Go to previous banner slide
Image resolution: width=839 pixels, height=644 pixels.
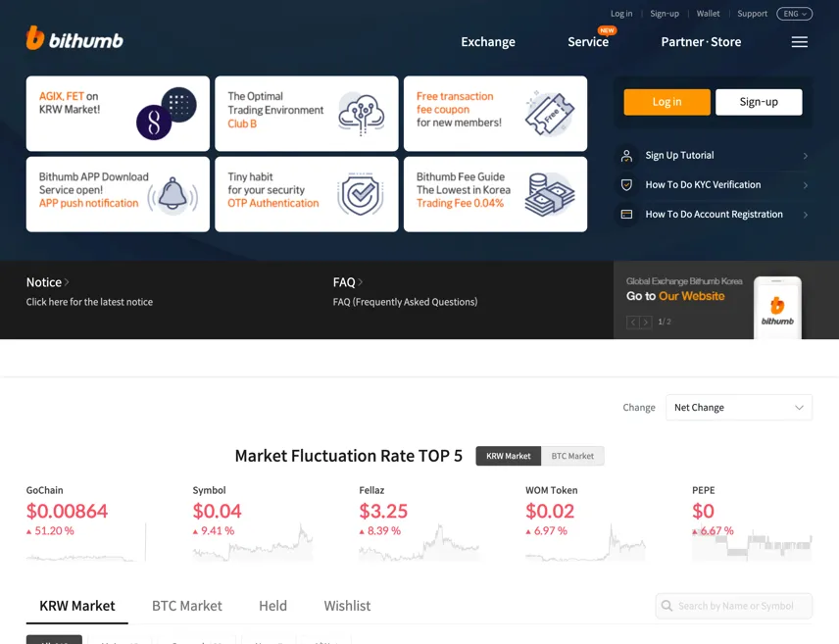point(633,322)
